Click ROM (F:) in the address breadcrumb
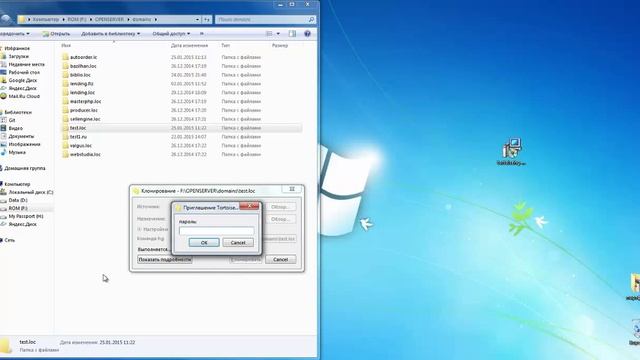The width and height of the screenshot is (640, 360). (77, 19)
